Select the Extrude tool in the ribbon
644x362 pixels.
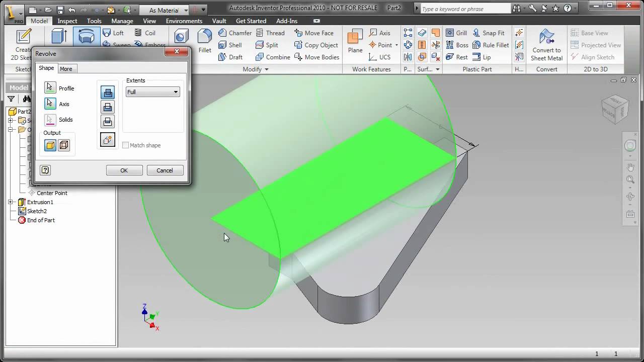point(59,36)
